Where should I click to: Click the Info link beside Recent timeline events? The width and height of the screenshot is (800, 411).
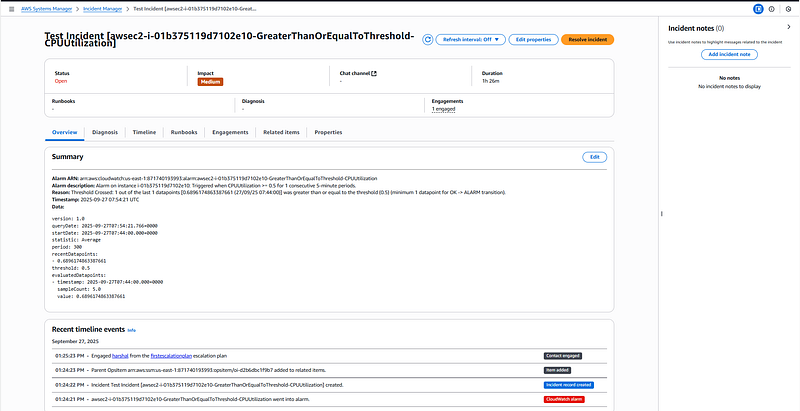(x=132, y=330)
